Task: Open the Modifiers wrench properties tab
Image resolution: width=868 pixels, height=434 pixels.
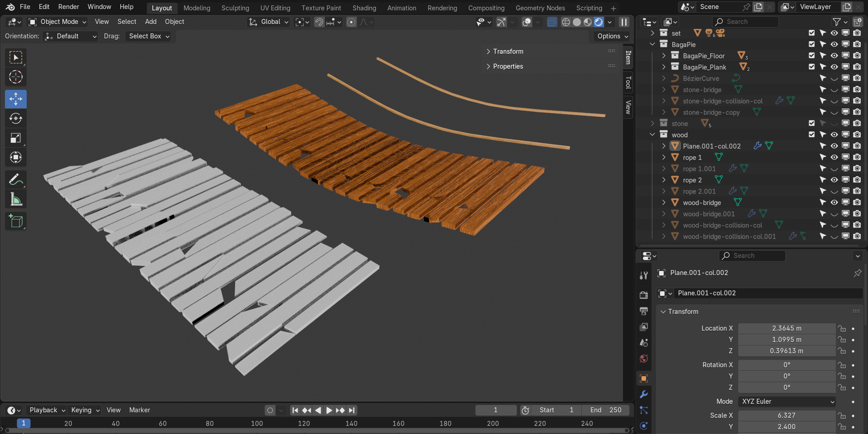Action: click(644, 394)
